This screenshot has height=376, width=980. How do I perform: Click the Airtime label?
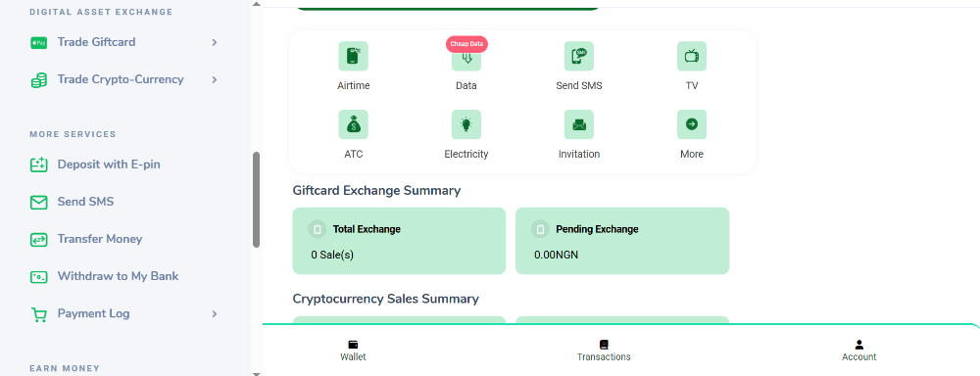[x=353, y=85]
